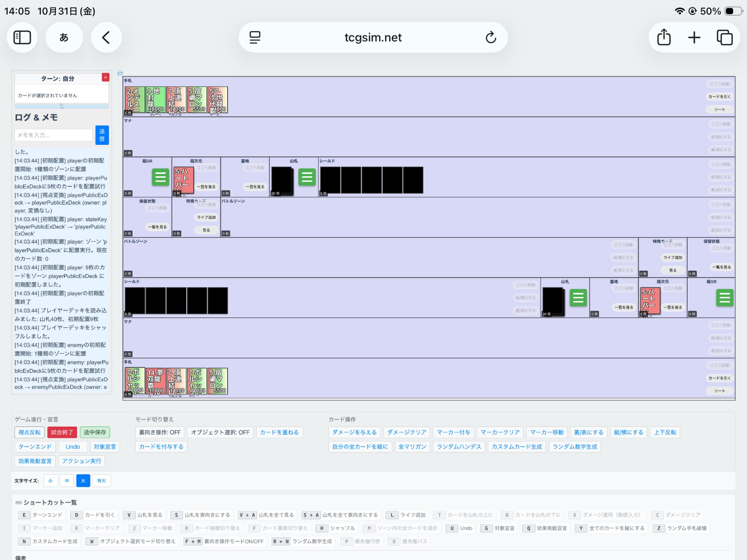Open the share sheet icon
The width and height of the screenshot is (747, 560).
pos(664,37)
